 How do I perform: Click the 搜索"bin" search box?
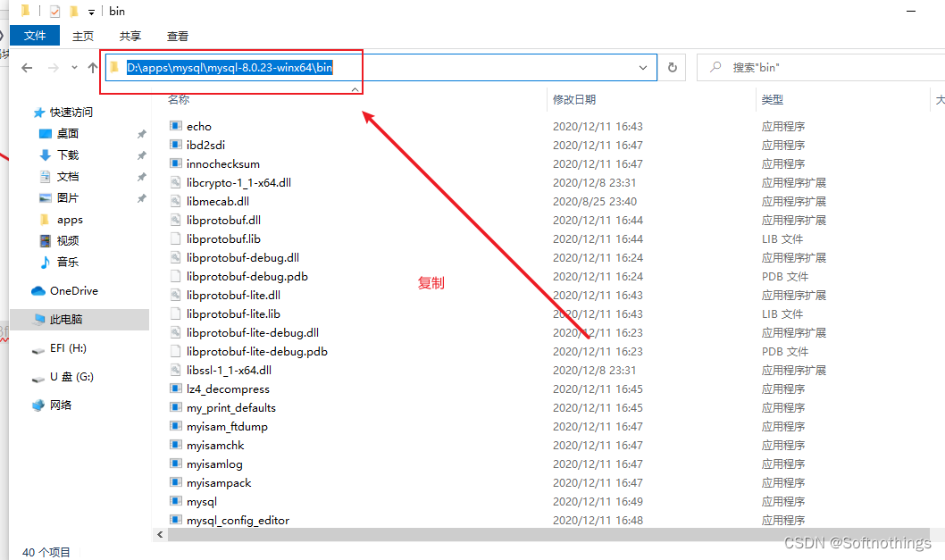[820, 68]
